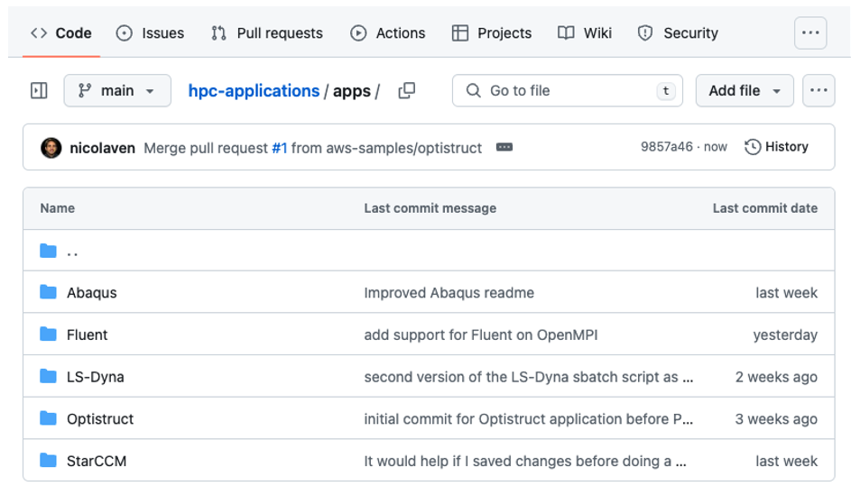Click the Fluent folder icon
851x504 pixels.
click(x=49, y=334)
